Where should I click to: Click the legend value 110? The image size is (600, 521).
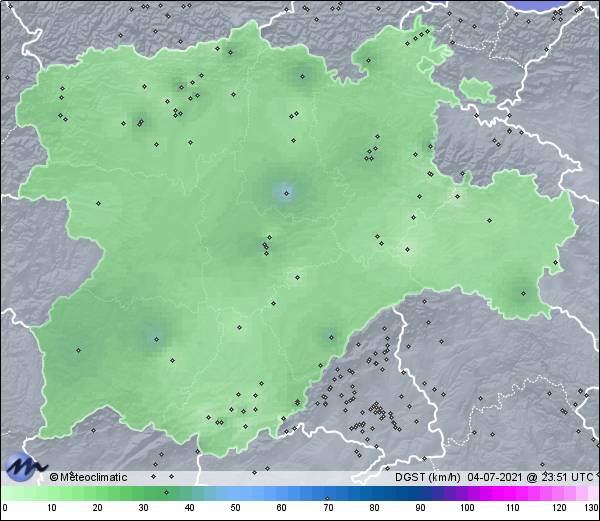513,508
